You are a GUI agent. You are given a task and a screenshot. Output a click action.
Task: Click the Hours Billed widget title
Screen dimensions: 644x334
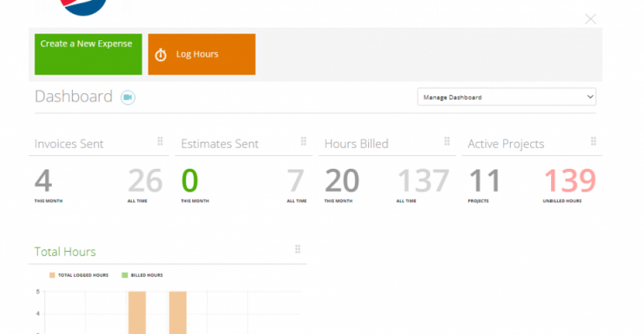(x=356, y=144)
